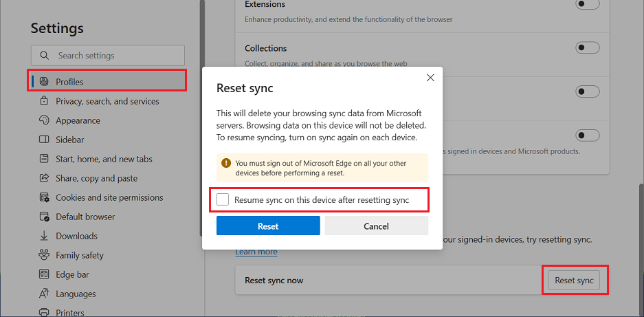Open the Learn more link
Screen dimensions: 644x317
256,252
